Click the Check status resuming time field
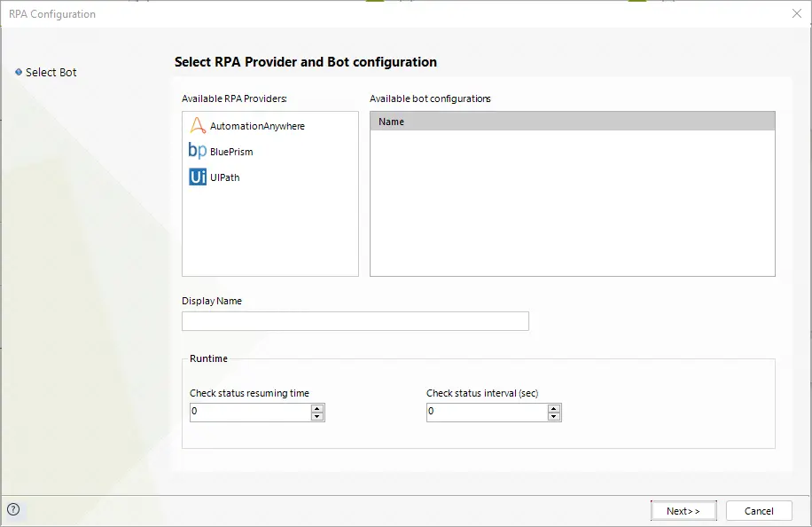 250,413
